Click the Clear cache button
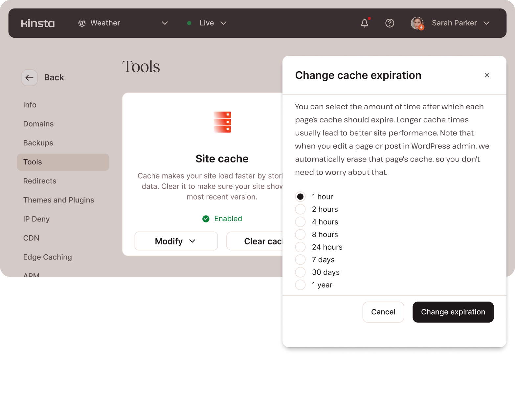Image resolution: width=515 pixels, height=420 pixels. click(255, 241)
